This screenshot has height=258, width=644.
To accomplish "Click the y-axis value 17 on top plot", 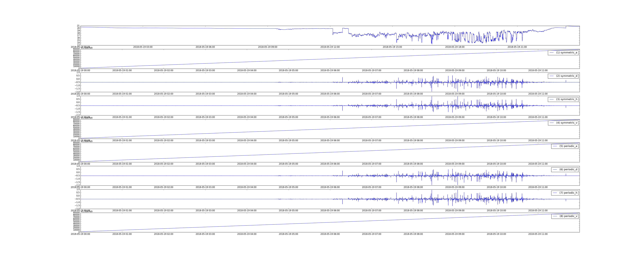I will [78, 36].
